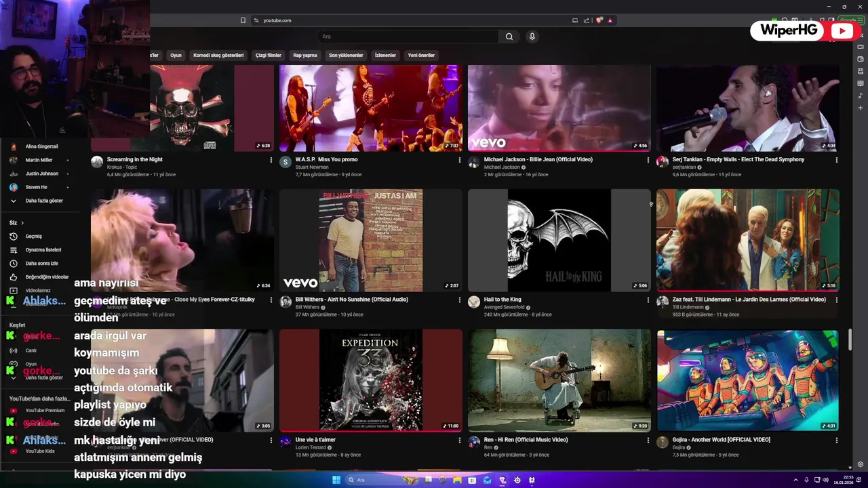Open Serj Tankian Empty Walls title

(738, 159)
